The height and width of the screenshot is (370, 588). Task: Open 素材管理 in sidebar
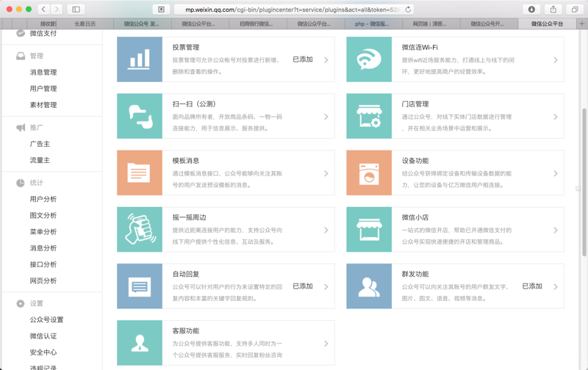[43, 105]
